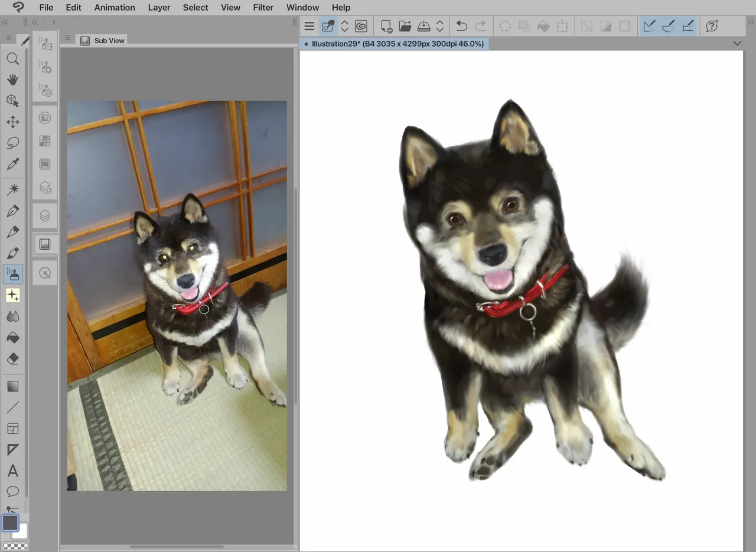Open the File menu
This screenshot has height=552, width=756.
coord(46,8)
